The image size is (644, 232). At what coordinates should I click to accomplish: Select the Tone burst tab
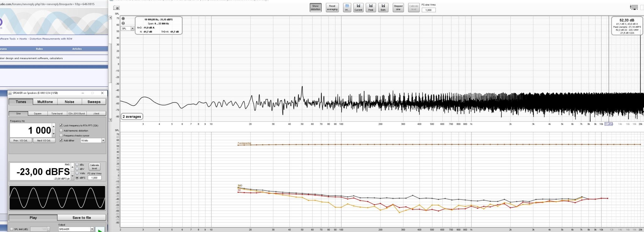pos(57,113)
